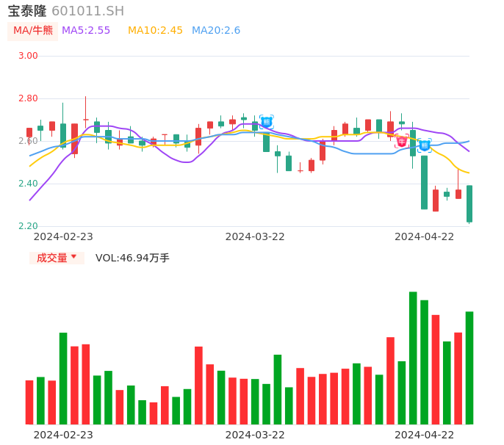Click the VOL:46.94万手 readout
The width and height of the screenshot is (504, 445).
[132, 258]
